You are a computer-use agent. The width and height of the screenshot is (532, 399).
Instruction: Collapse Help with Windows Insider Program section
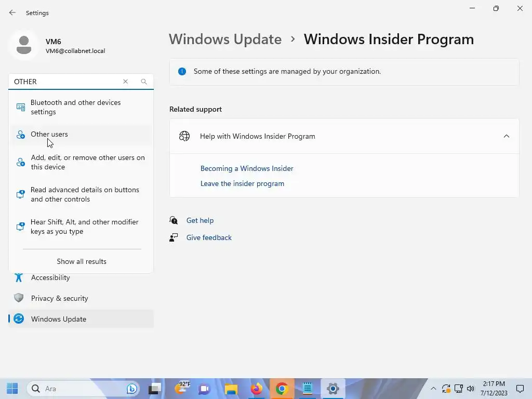click(x=506, y=136)
